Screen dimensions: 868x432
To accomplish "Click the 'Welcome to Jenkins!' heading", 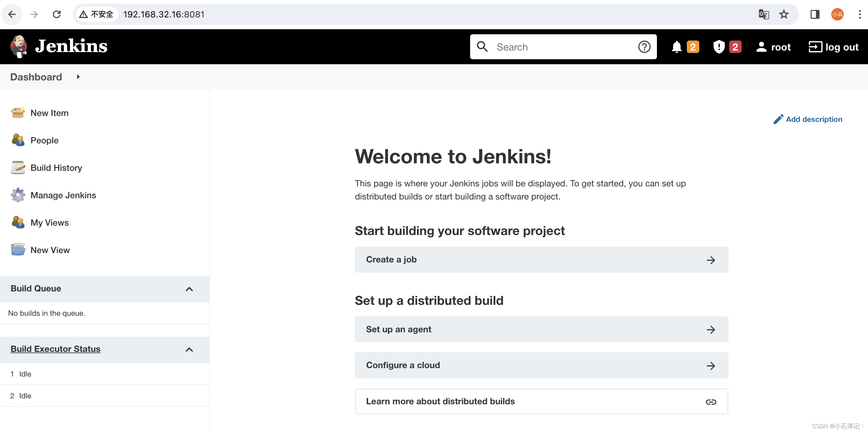I will 453,157.
